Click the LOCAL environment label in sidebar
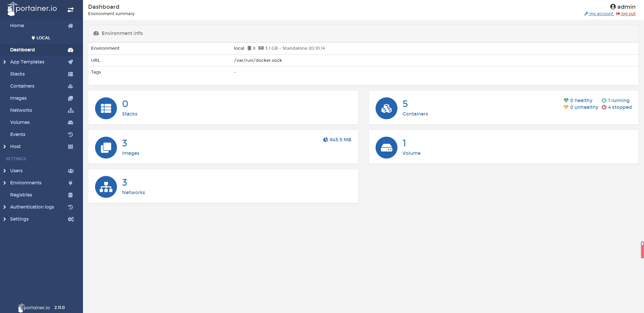The height and width of the screenshot is (313, 644). [41, 38]
